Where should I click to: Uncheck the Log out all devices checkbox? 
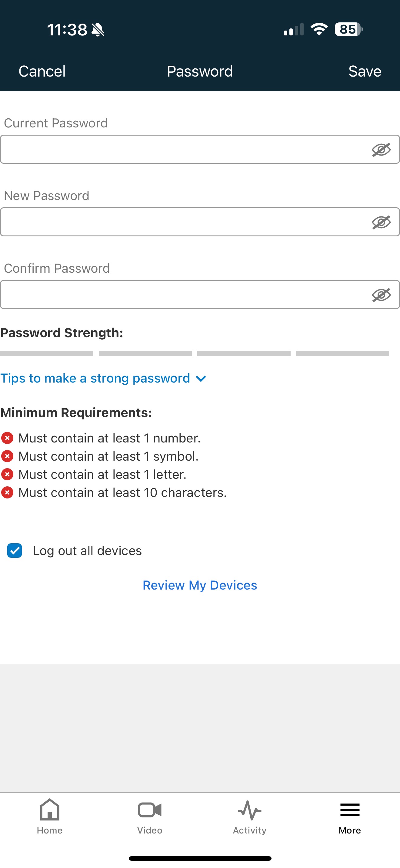(x=15, y=551)
